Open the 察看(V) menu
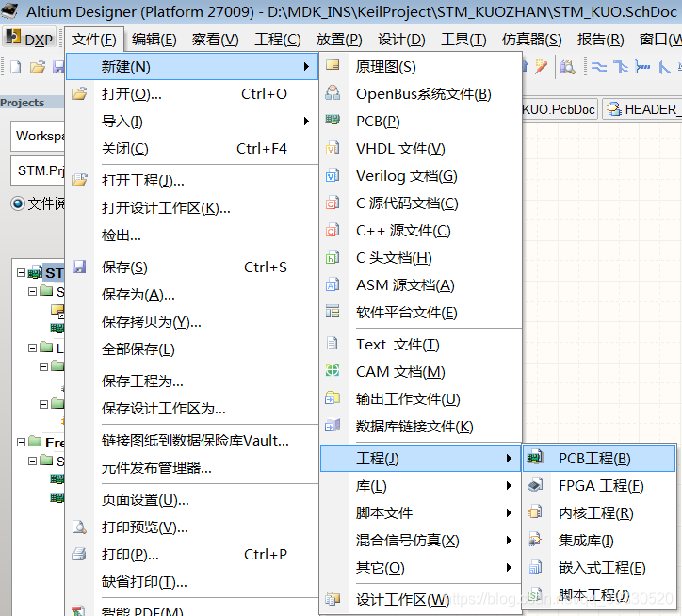 216,40
